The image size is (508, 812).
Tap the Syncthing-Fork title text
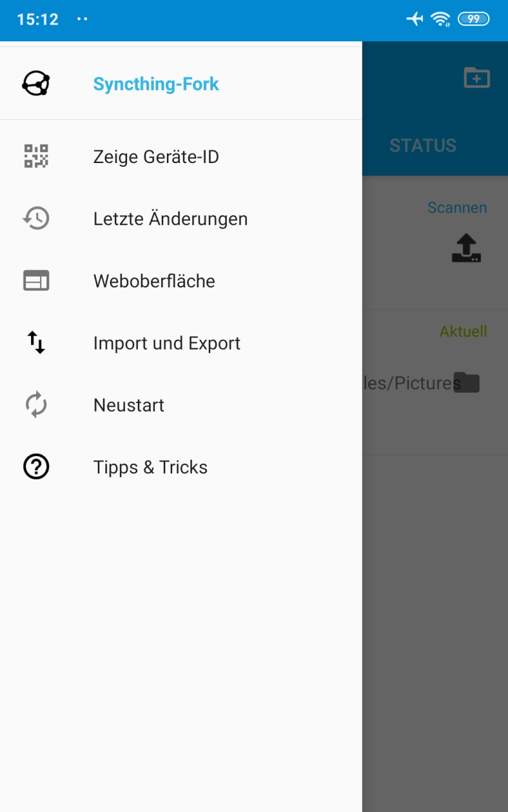coord(156,84)
